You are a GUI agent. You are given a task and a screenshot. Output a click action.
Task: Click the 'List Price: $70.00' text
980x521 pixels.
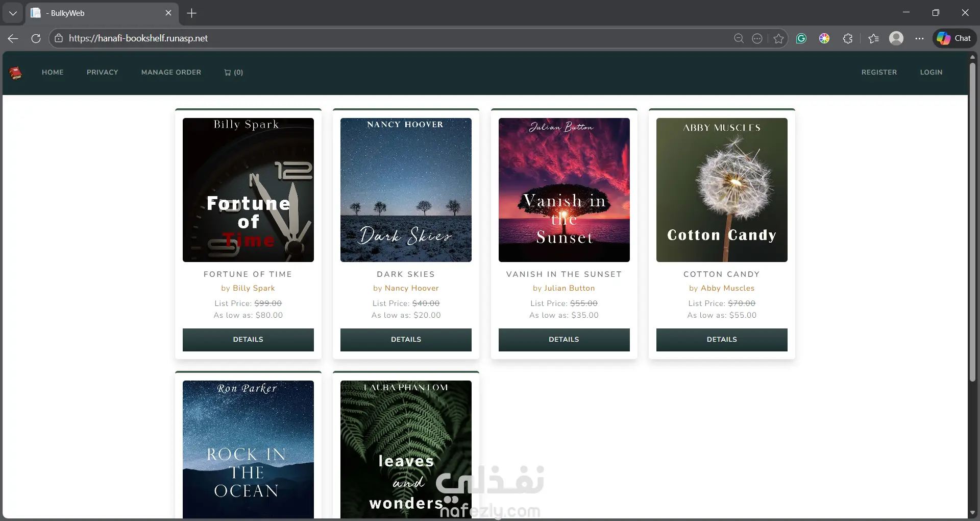click(x=722, y=303)
